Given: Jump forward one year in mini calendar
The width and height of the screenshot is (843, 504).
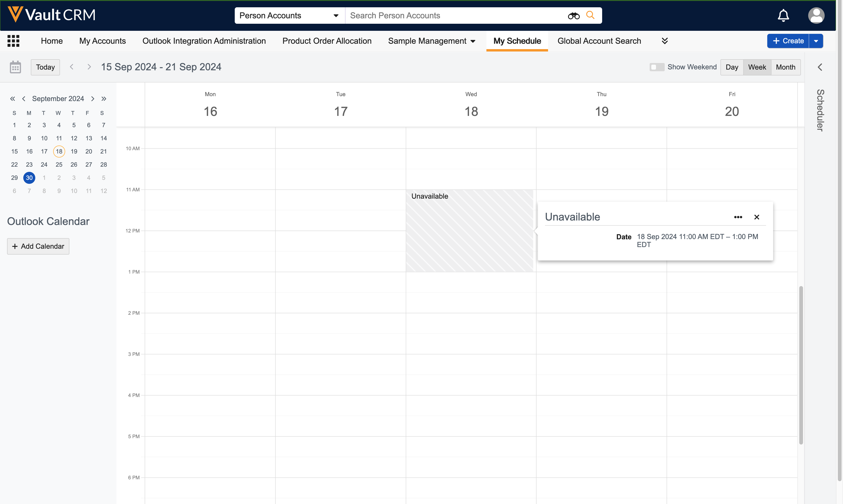Looking at the screenshot, I should pyautogui.click(x=104, y=98).
